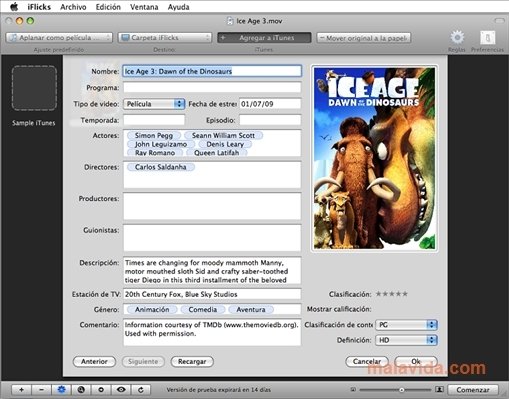Click the small thumbnail size icon
Screen dimensions: 509x399
click(353, 389)
